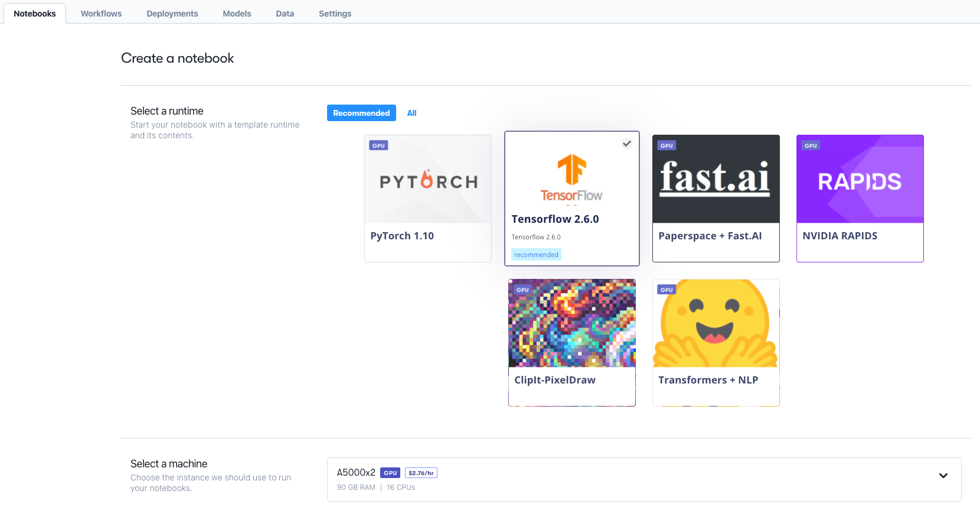This screenshot has height=507, width=980.
Task: Click the Tensorflow 2.6.0 heading
Action: tap(555, 219)
